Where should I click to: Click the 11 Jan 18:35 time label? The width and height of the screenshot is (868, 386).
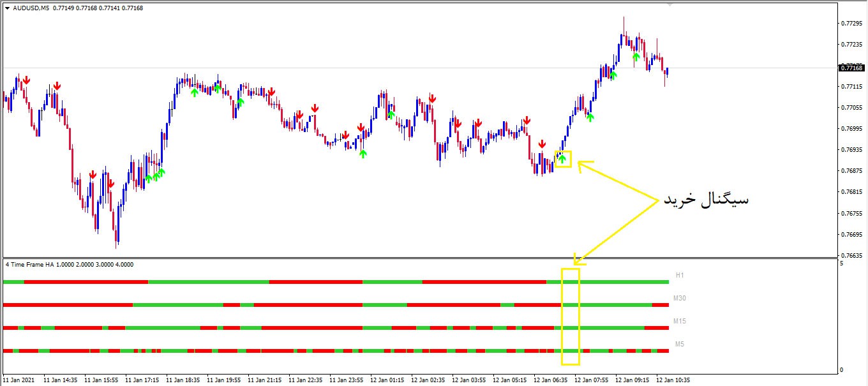(183, 380)
